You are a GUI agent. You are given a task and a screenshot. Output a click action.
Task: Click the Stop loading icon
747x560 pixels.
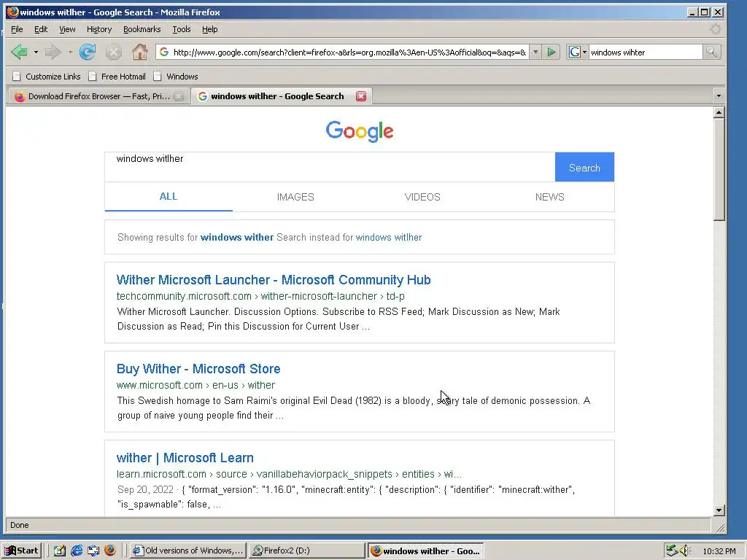(x=113, y=52)
